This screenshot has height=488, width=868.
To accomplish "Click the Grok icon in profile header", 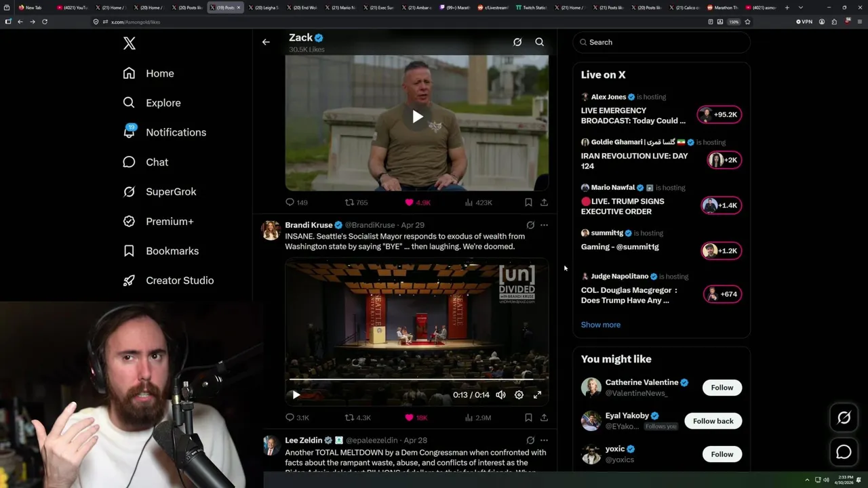I will click(517, 42).
